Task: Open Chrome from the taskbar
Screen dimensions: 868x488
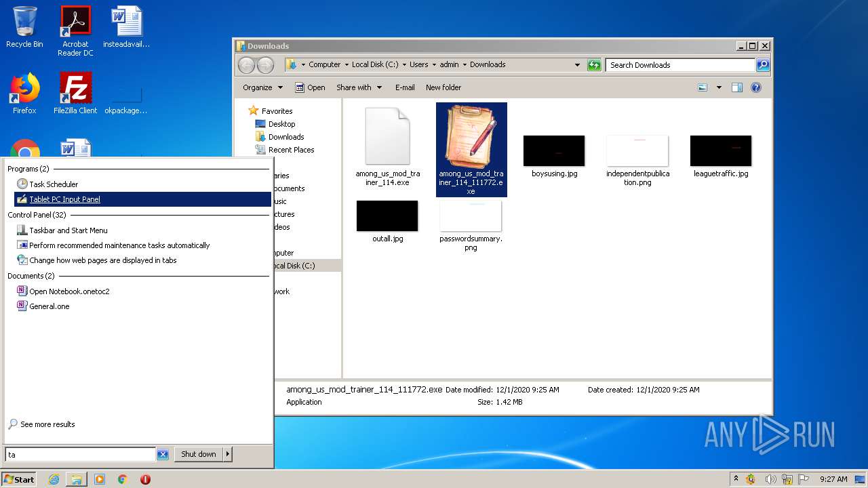Action: tap(123, 479)
